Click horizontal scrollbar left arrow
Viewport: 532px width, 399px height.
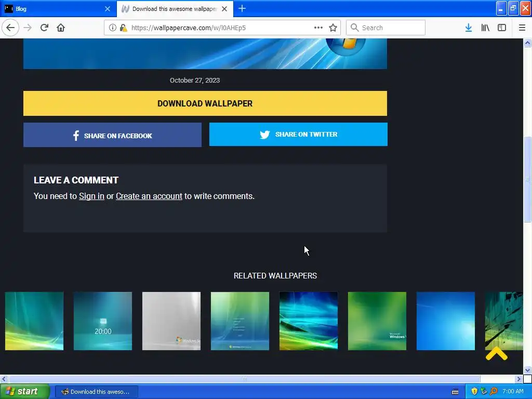[x=4, y=379]
